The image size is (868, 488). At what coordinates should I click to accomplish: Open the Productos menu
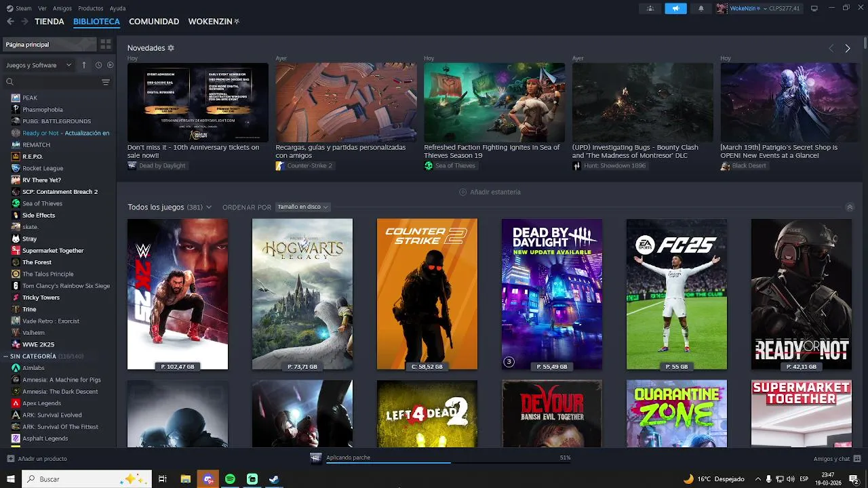tap(91, 8)
